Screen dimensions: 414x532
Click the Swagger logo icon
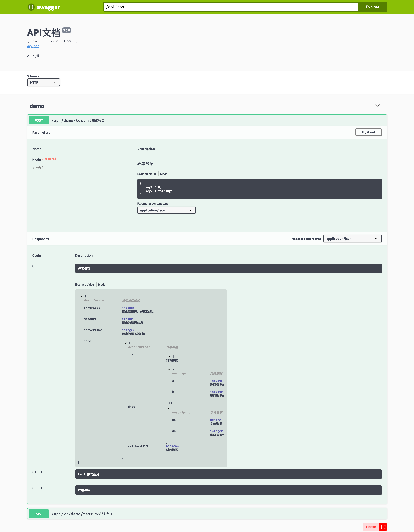pyautogui.click(x=31, y=7)
